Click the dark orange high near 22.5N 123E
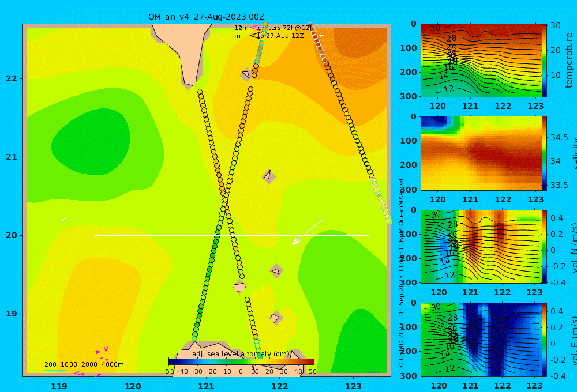 pos(359,42)
